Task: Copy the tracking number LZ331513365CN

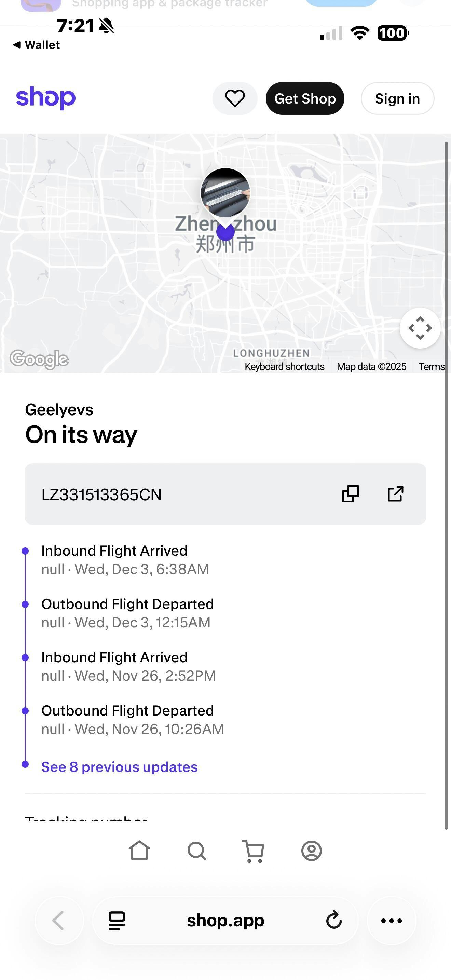Action: click(350, 494)
